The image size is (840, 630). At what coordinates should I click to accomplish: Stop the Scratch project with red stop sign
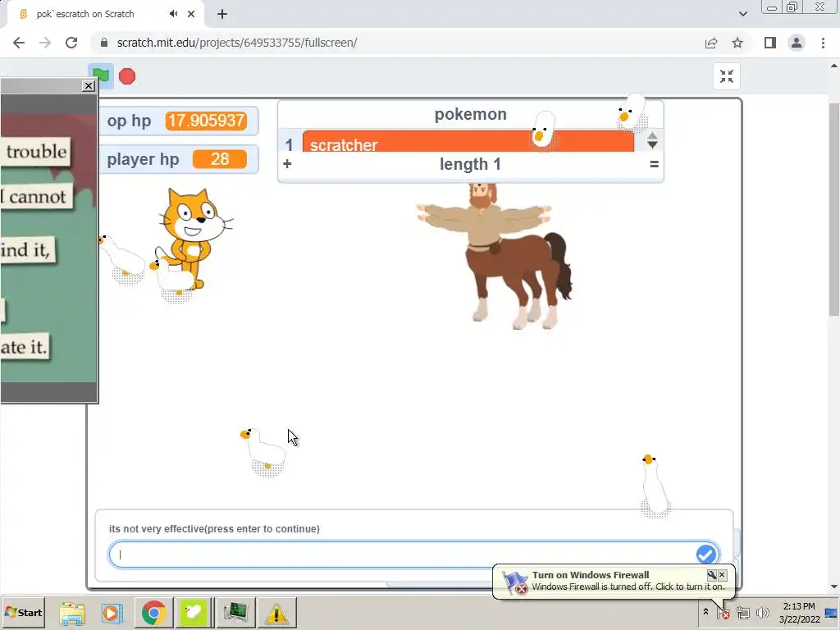pyautogui.click(x=127, y=76)
